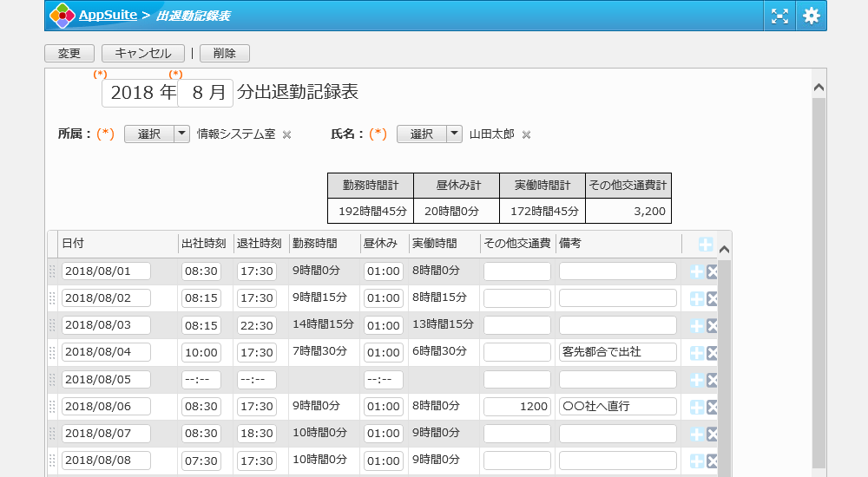The image size is (868, 477).
Task: Open the settings gear icon
Action: pos(811,16)
